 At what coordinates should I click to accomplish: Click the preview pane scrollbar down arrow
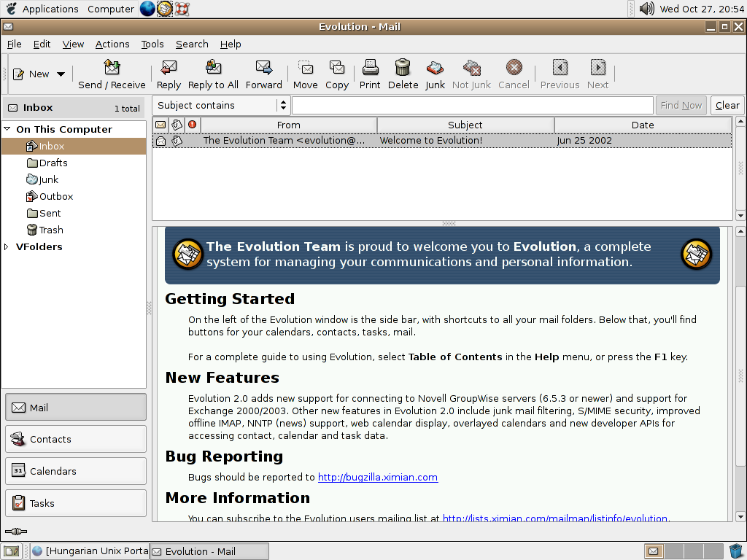pyautogui.click(x=740, y=517)
